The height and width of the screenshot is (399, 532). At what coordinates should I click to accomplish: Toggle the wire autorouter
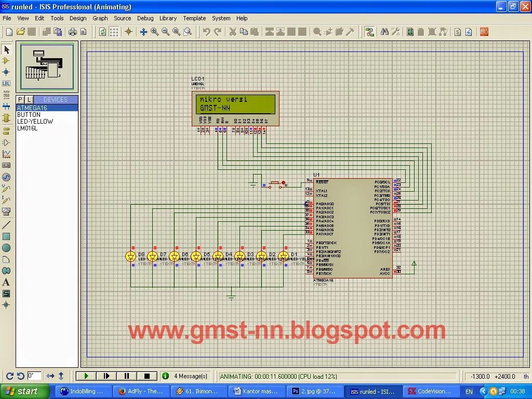click(x=369, y=32)
